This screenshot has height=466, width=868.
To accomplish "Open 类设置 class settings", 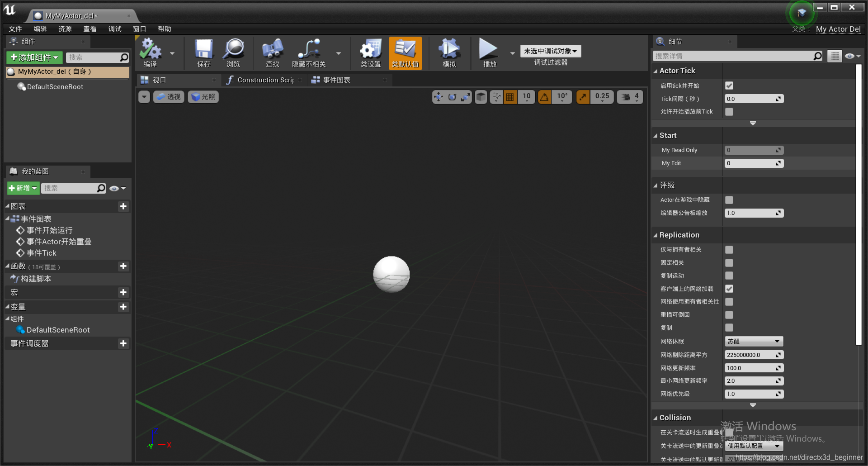I will pyautogui.click(x=371, y=53).
